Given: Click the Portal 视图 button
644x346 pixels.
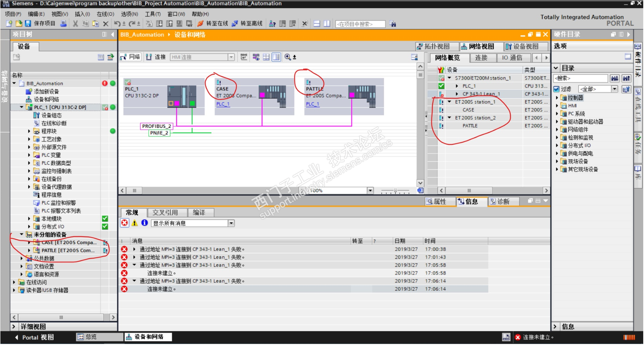Looking at the screenshot, I should click(35, 337).
